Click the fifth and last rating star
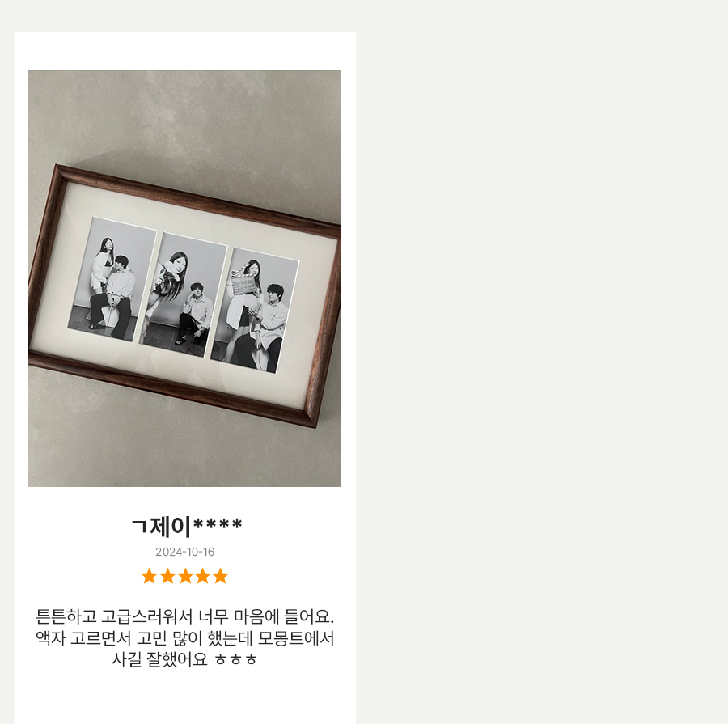 coord(220,576)
